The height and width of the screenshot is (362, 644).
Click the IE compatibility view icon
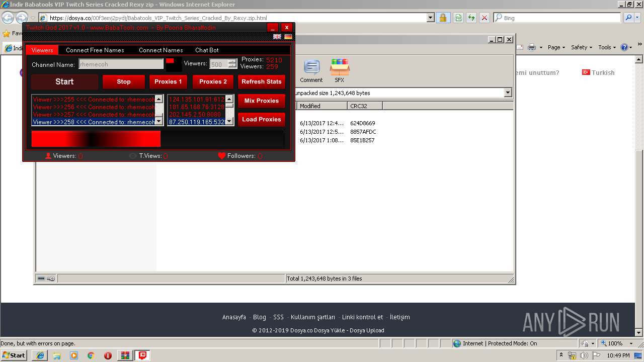tap(458, 18)
